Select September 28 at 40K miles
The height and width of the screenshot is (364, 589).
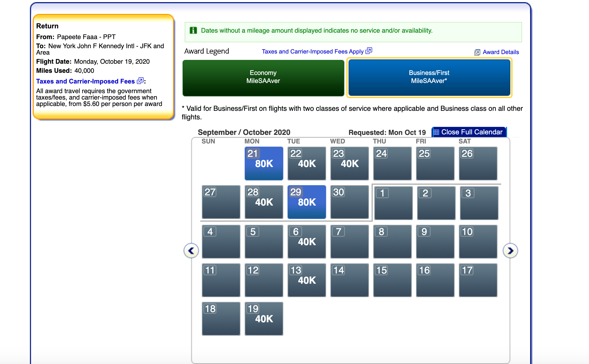tap(264, 202)
